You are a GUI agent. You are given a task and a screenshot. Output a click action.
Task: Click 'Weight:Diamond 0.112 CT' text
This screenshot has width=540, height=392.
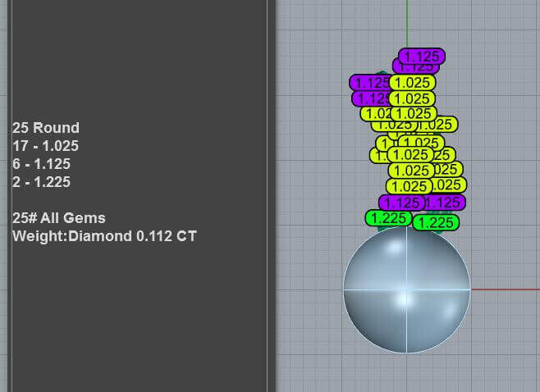104,236
